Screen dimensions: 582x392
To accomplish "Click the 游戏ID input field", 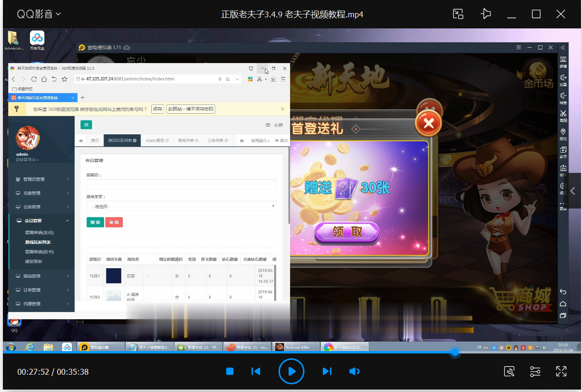I will coord(181,184).
